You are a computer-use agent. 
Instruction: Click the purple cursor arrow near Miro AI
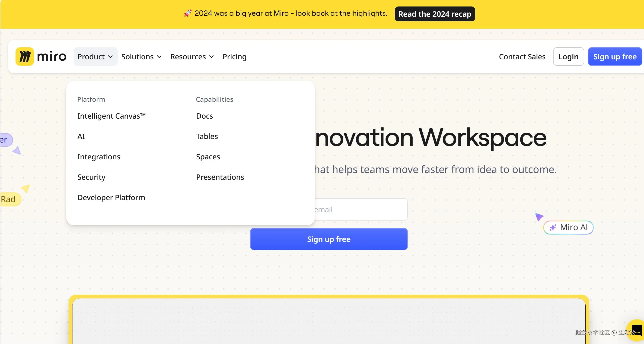539,217
